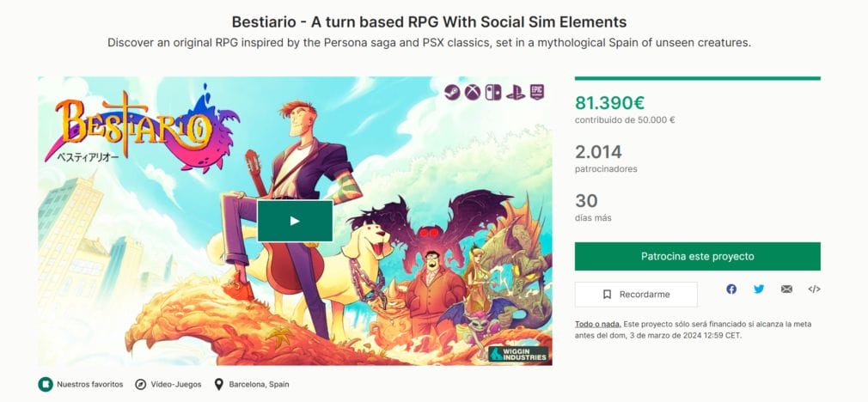Open the Nuestros favoritos category
Viewport: 868px width, 402px height.
pyautogui.click(x=89, y=384)
